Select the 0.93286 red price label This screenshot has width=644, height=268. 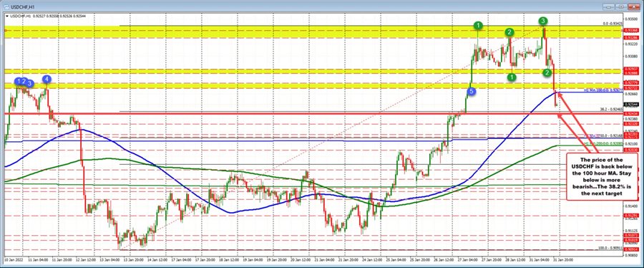(630, 37)
